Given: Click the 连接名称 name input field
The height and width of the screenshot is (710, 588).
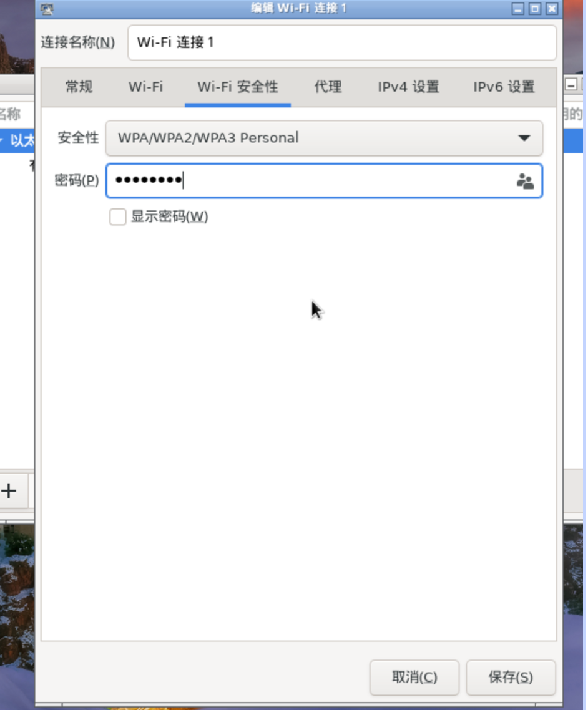Looking at the screenshot, I should [x=342, y=42].
